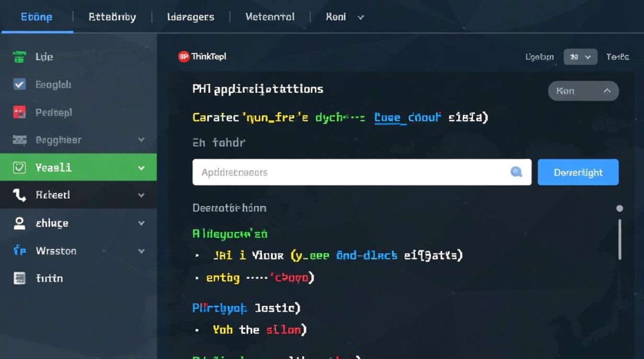Image resolution: width=644 pixels, height=359 pixels.
Task: Click the red ThinkTepl logo icon
Action: click(184, 56)
